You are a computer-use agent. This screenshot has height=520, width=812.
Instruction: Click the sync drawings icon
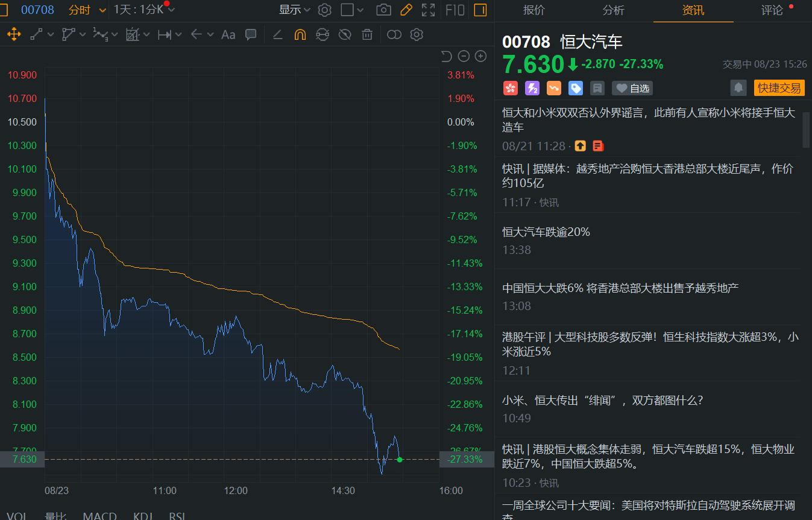(323, 34)
